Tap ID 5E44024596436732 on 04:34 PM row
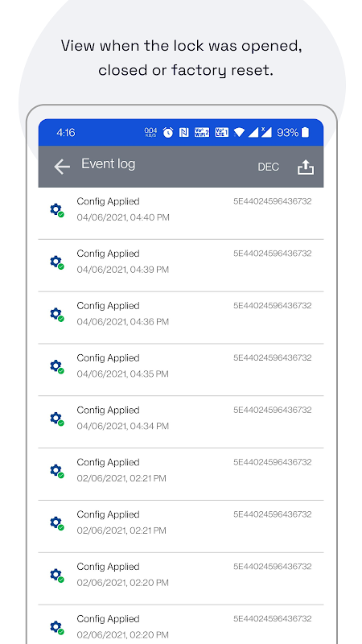Image resolution: width=362 pixels, height=644 pixels. (273, 410)
